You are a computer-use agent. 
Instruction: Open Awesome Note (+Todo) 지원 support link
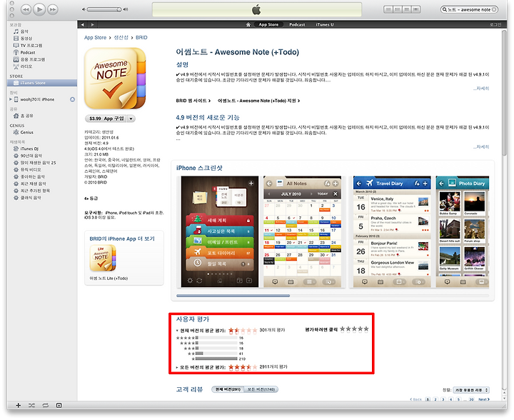(x=258, y=101)
